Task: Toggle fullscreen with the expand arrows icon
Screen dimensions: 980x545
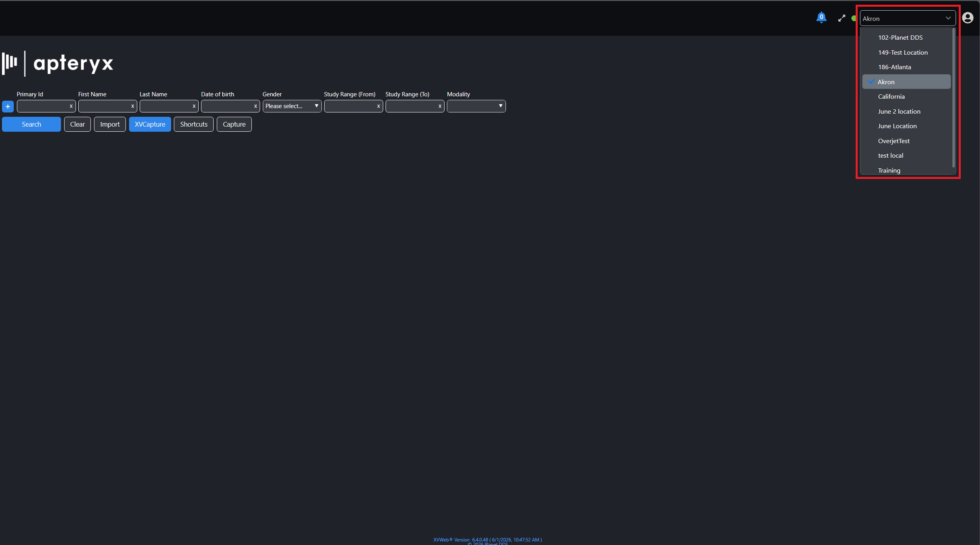Action: [842, 18]
